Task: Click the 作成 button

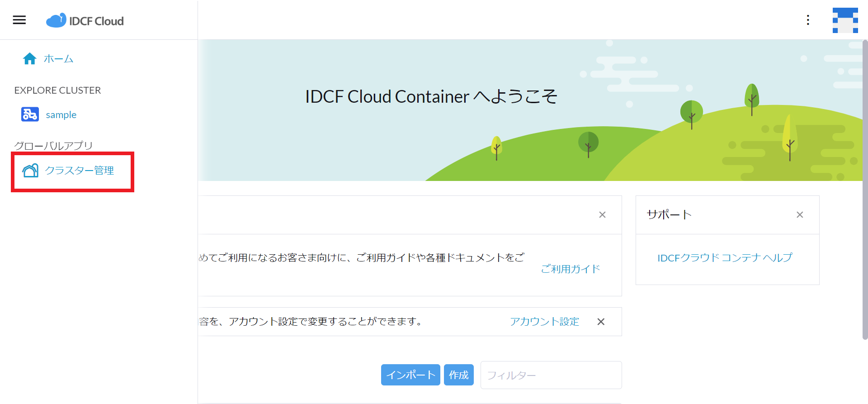Action: [x=459, y=375]
